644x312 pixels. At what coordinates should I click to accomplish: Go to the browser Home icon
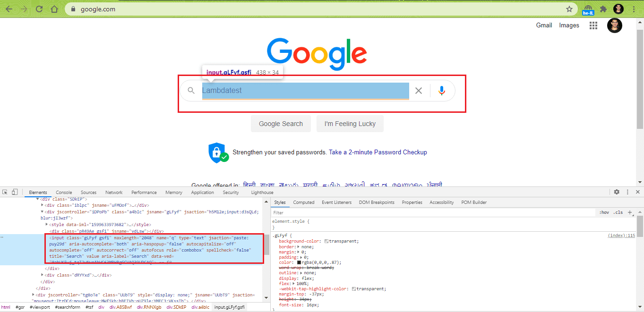pyautogui.click(x=54, y=9)
